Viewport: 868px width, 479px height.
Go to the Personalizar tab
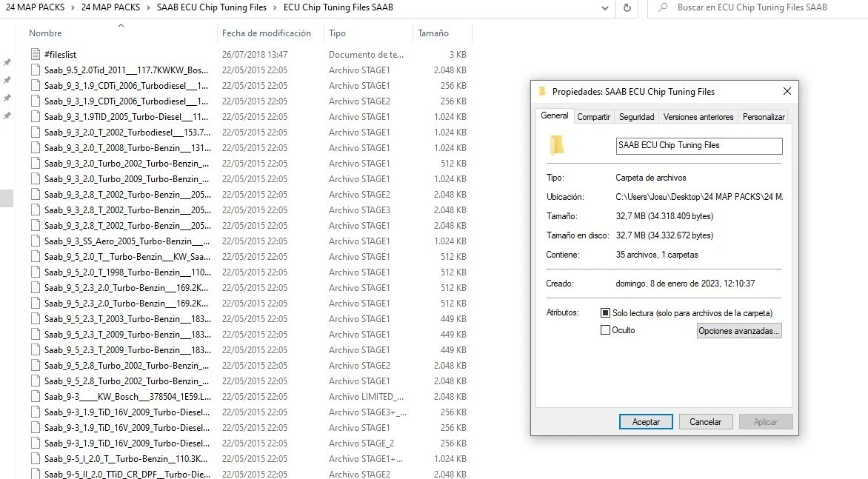[x=764, y=117]
